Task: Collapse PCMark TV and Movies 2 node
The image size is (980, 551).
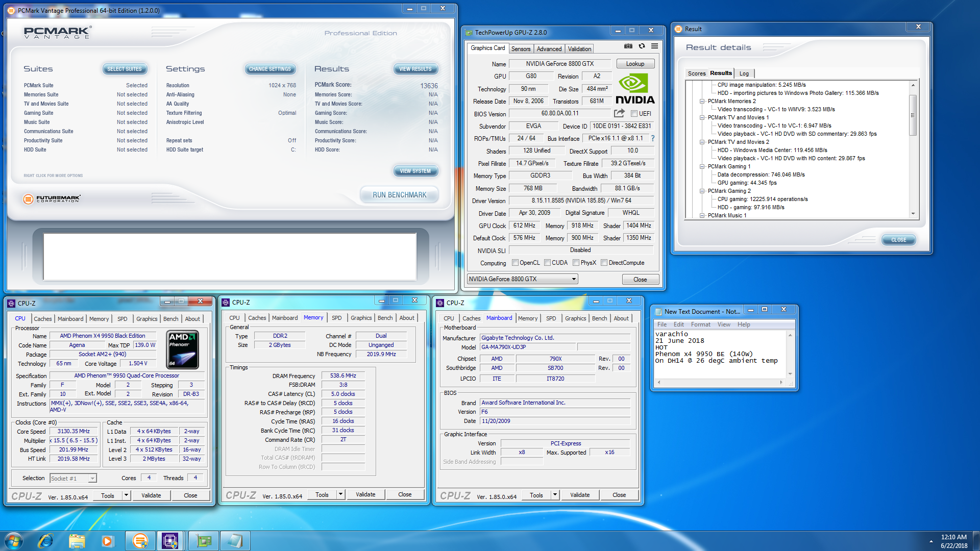Action: (702, 142)
